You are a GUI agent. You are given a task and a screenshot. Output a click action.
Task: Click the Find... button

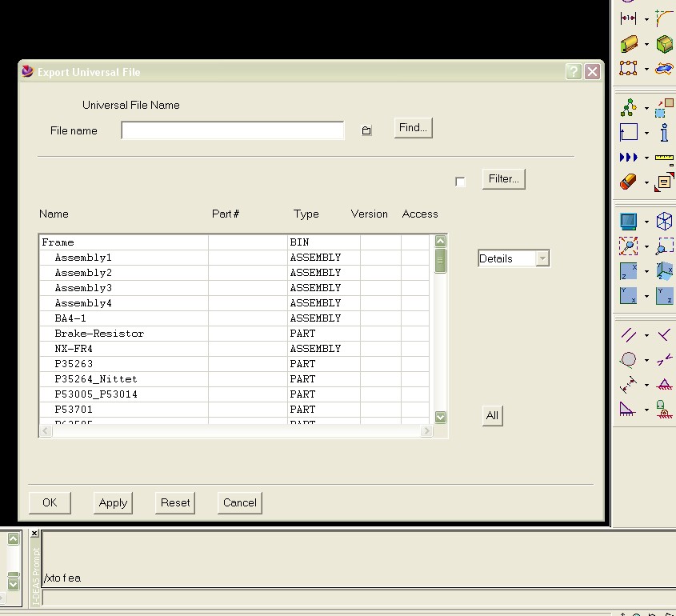click(413, 127)
